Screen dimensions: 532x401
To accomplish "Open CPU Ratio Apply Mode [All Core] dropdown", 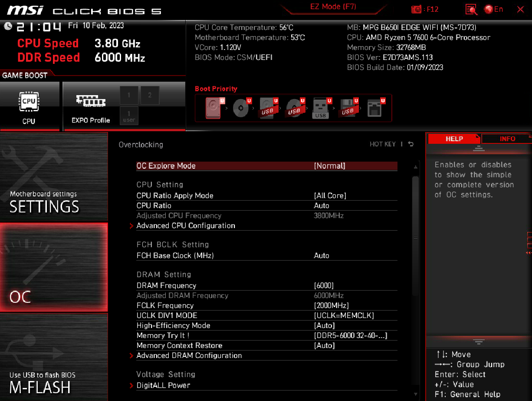I will tap(267, 196).
